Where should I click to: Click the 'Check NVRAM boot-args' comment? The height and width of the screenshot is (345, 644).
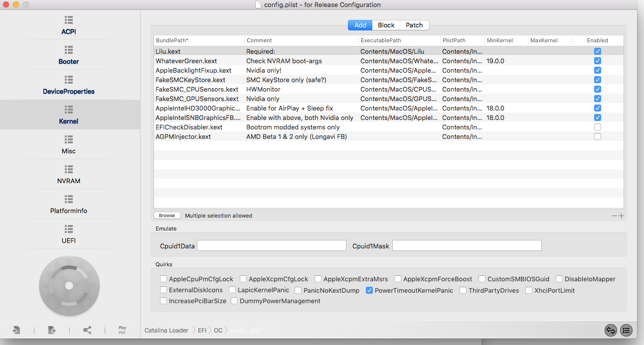[x=284, y=61]
